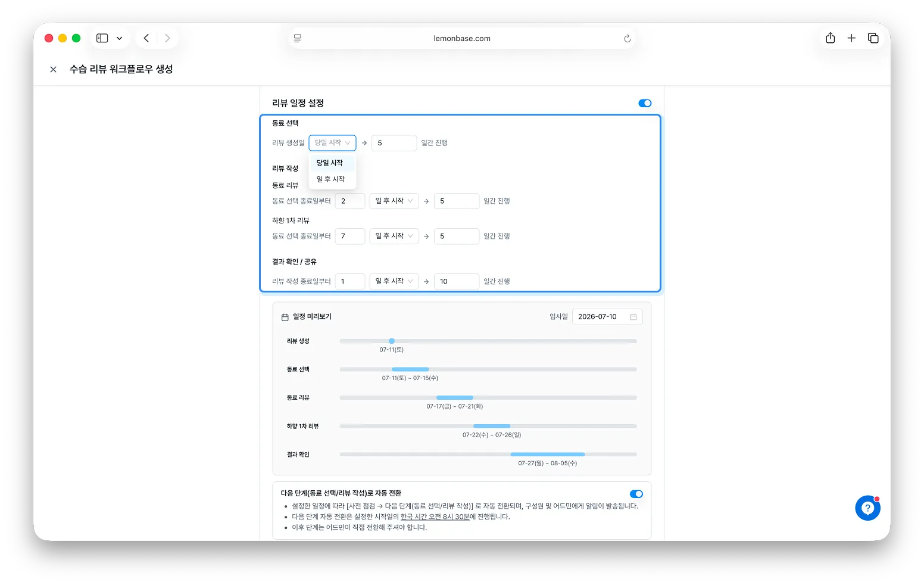Toggle the 리뷰 일정 설정 switch
The width and height of the screenshot is (924, 585).
[x=645, y=103]
